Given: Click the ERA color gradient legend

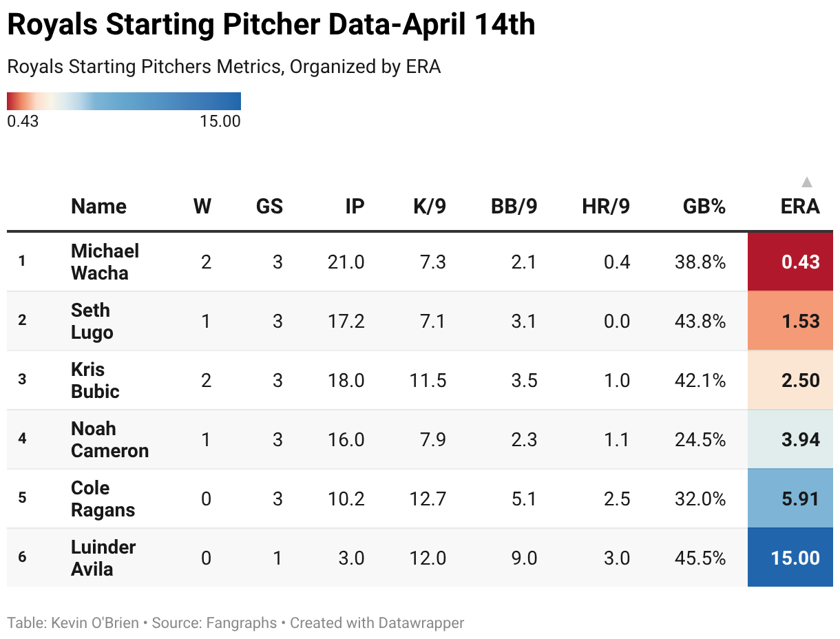Looking at the screenshot, I should point(124,101).
